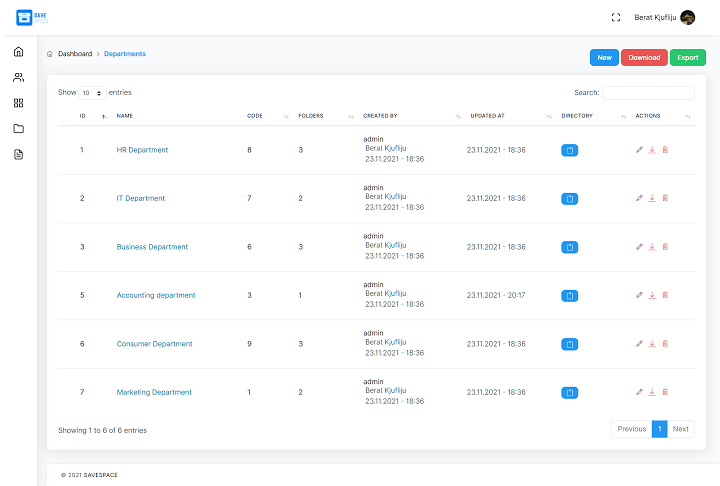Toggle fullscreen mode icon in header

(x=616, y=17)
